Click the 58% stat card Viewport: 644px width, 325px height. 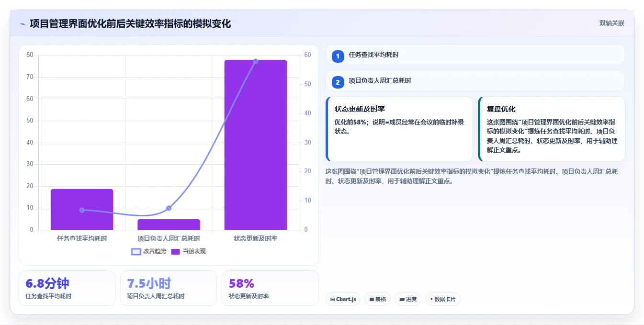click(270, 288)
